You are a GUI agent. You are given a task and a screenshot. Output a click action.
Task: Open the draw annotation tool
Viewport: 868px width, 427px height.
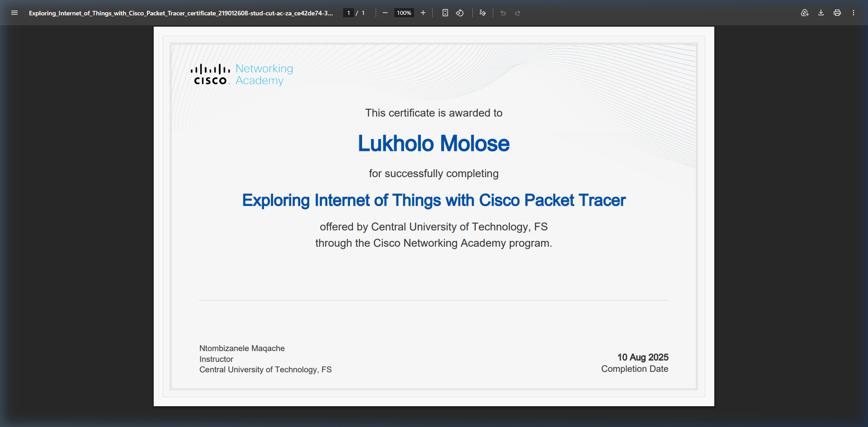click(483, 13)
